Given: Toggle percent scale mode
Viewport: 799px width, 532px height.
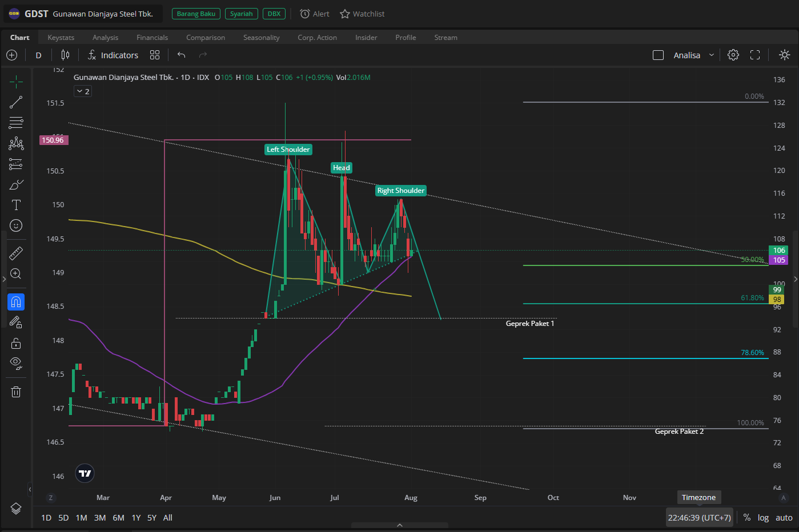Looking at the screenshot, I should tap(747, 518).
